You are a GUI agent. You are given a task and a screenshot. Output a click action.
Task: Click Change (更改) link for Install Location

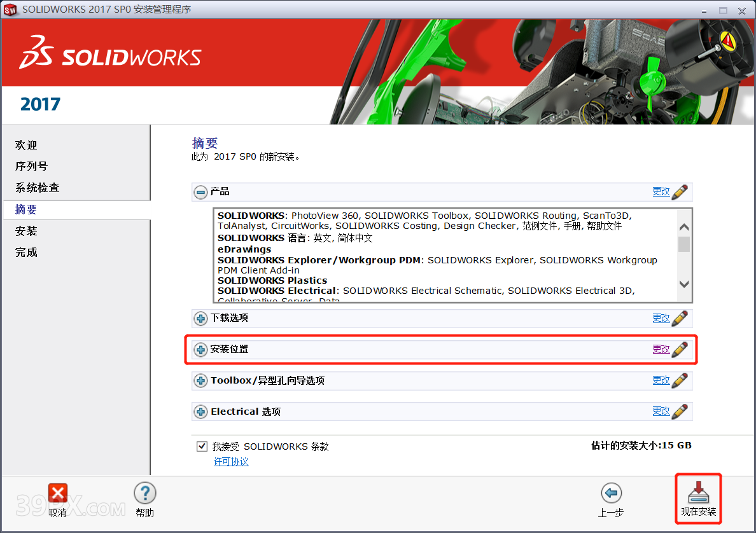(661, 349)
